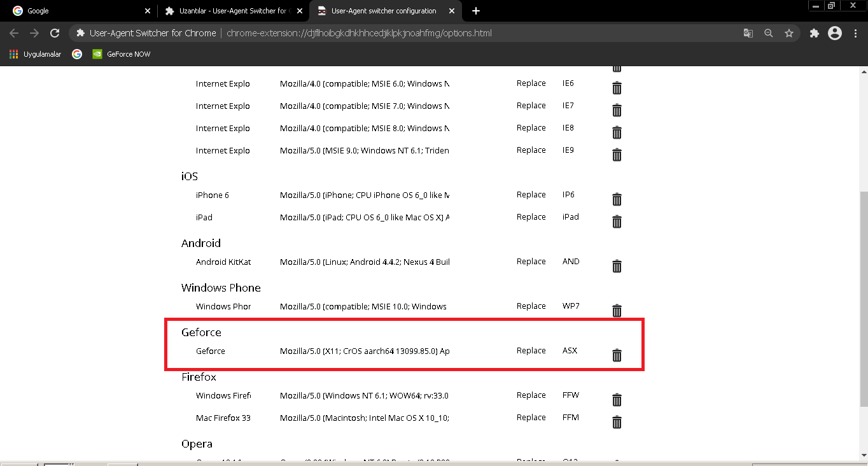
Task: Click the Windows NT 6.1 WOW64 user-agent string
Action: [365, 395]
